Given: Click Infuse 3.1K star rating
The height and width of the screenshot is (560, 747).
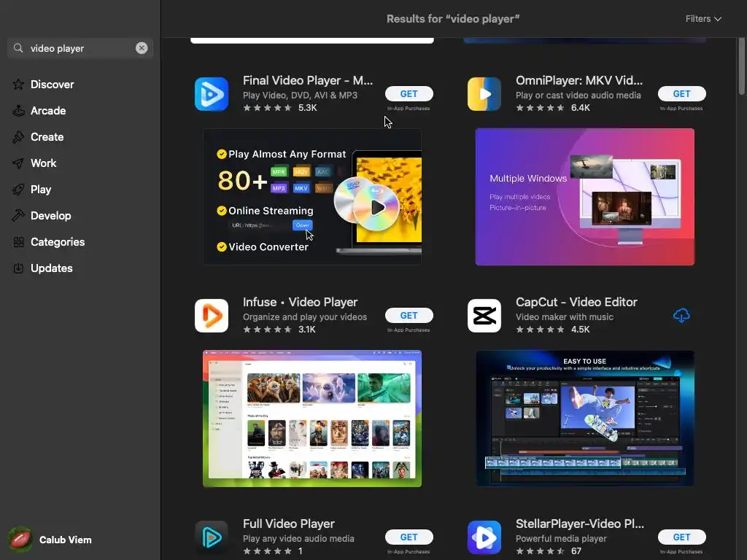Looking at the screenshot, I should [279, 329].
